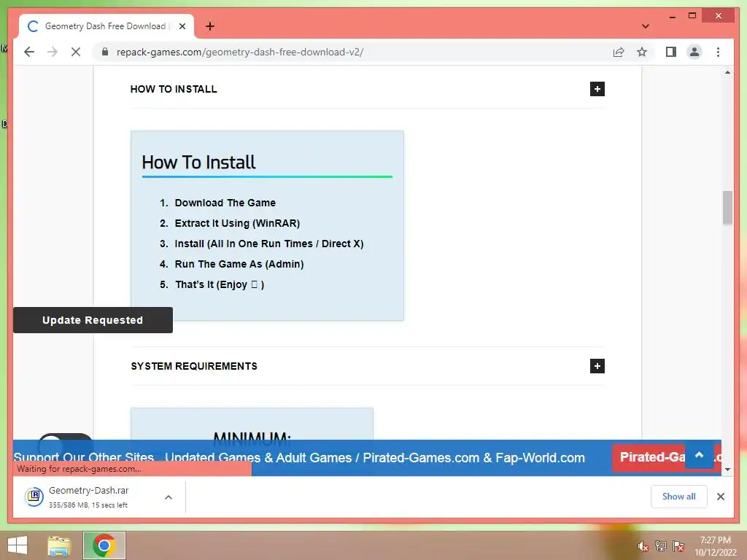This screenshot has height=560, width=747.
Task: Click the muted volume tray icon
Action: (x=643, y=546)
